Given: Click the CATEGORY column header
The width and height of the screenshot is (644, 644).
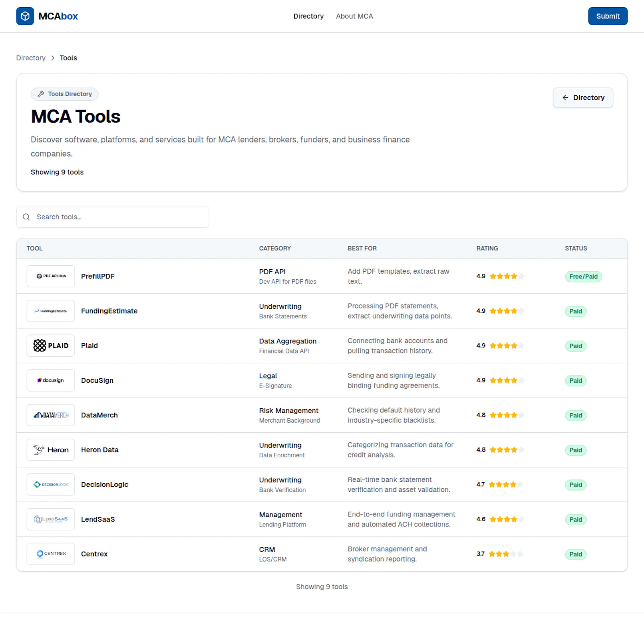Looking at the screenshot, I should [x=275, y=248].
